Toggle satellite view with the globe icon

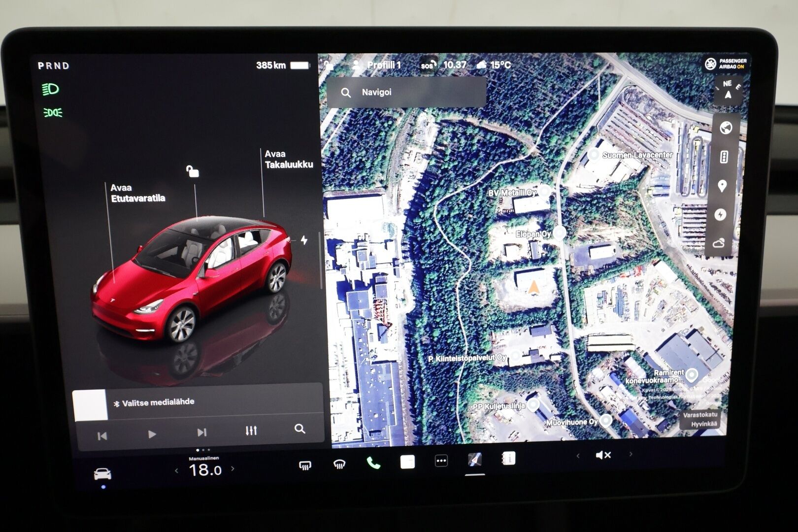(x=725, y=128)
